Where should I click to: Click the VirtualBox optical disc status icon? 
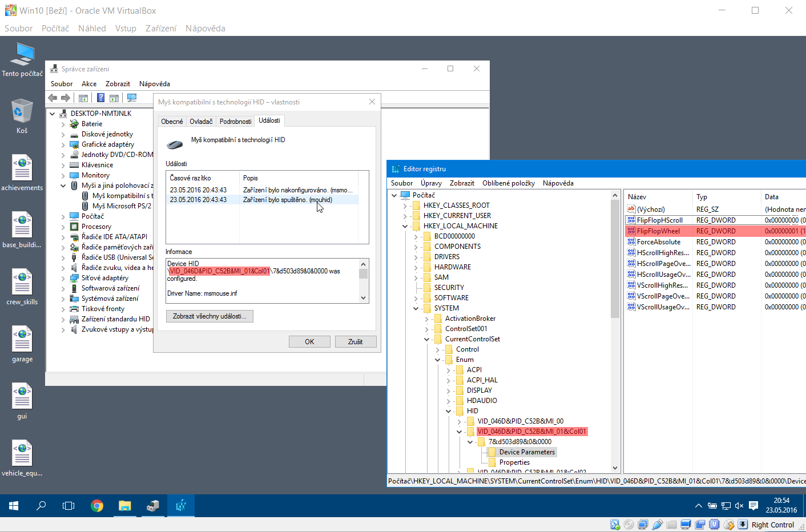pos(628,525)
